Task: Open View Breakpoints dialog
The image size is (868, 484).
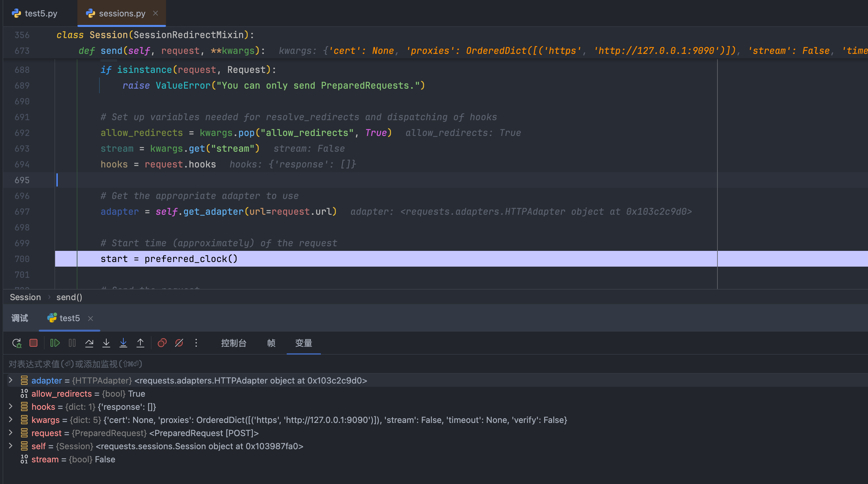Action: pyautogui.click(x=162, y=343)
